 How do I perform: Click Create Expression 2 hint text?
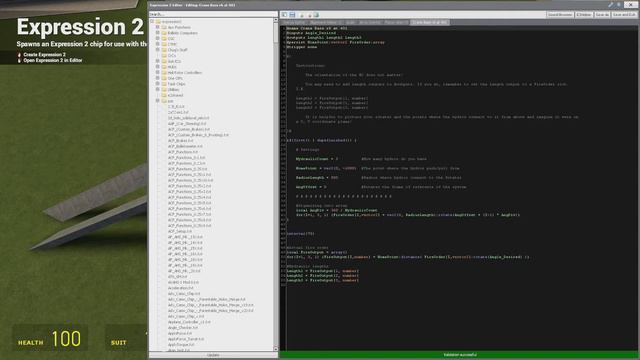click(x=44, y=54)
